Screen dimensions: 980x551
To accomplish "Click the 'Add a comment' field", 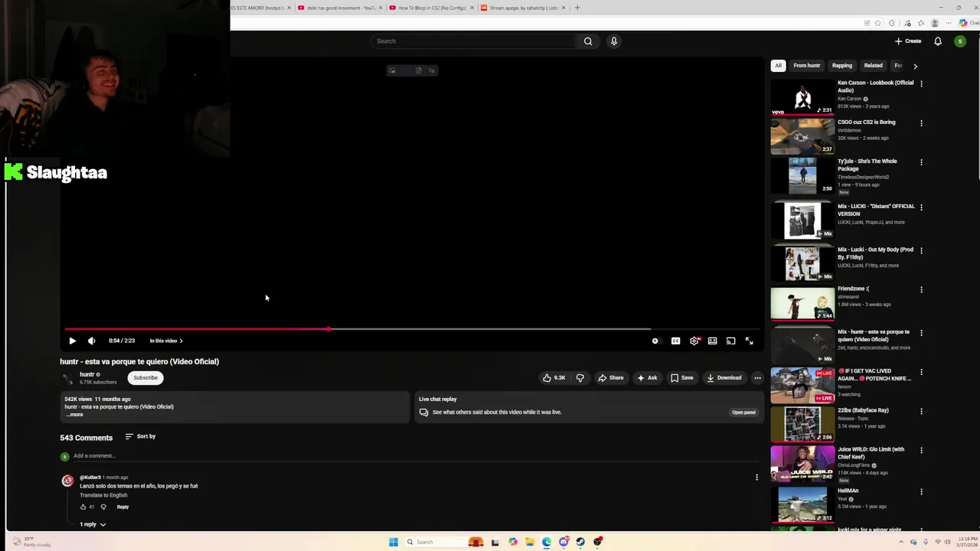I will (x=417, y=456).
